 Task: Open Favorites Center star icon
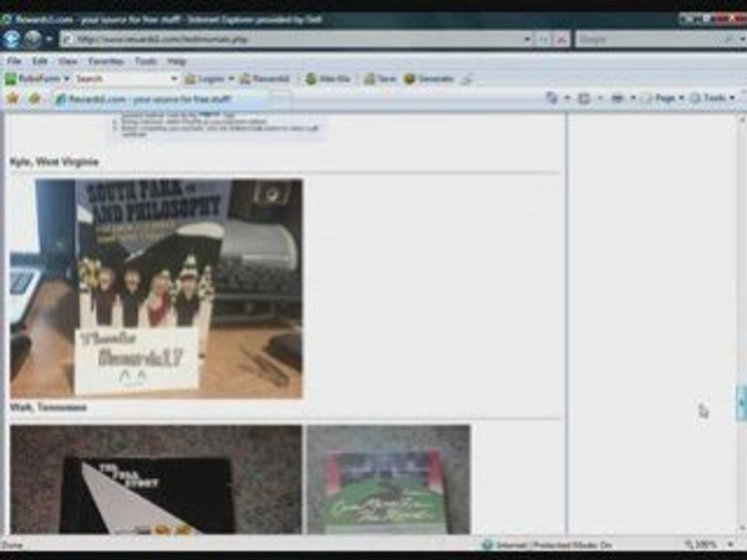12,99
